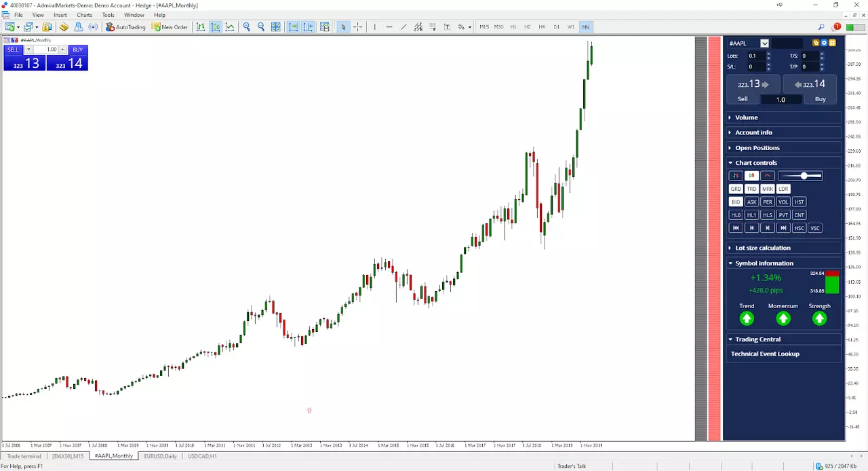Switch chart to bar chart type
Viewport: 868px width, 471px height.
click(201, 27)
